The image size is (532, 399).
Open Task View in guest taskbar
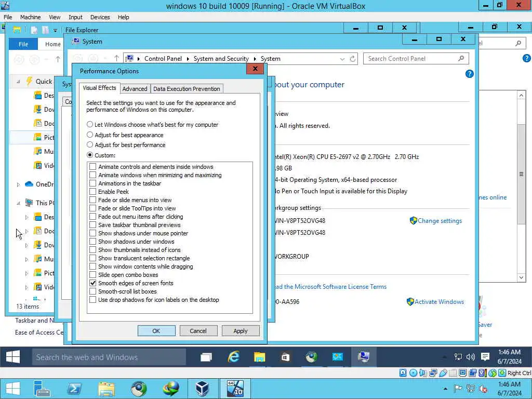point(206,357)
